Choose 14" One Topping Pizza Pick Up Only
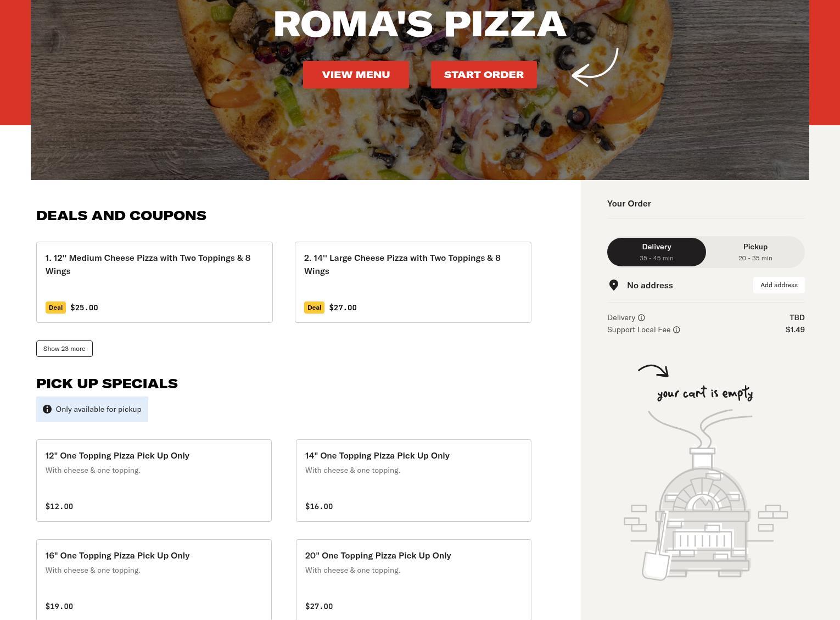840x620 pixels. (x=413, y=481)
